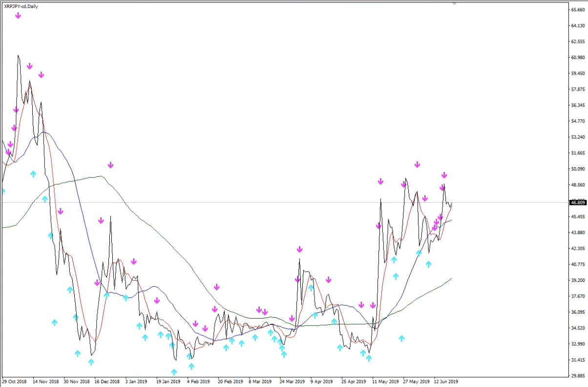Viewport: 588px width, 387px height.
Task: Click the 64.130 price axis label
Action: point(578,26)
